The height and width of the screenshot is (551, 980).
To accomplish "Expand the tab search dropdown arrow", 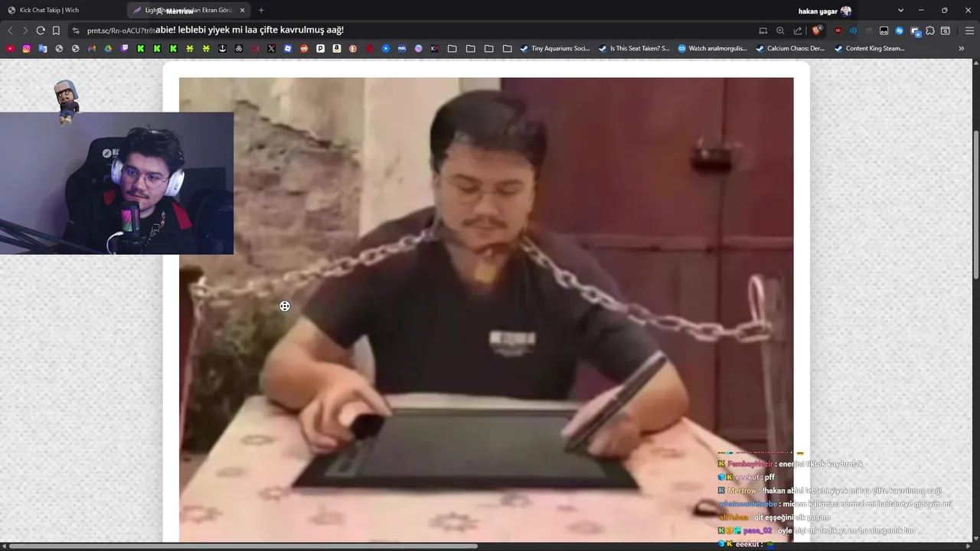I will coord(900,10).
